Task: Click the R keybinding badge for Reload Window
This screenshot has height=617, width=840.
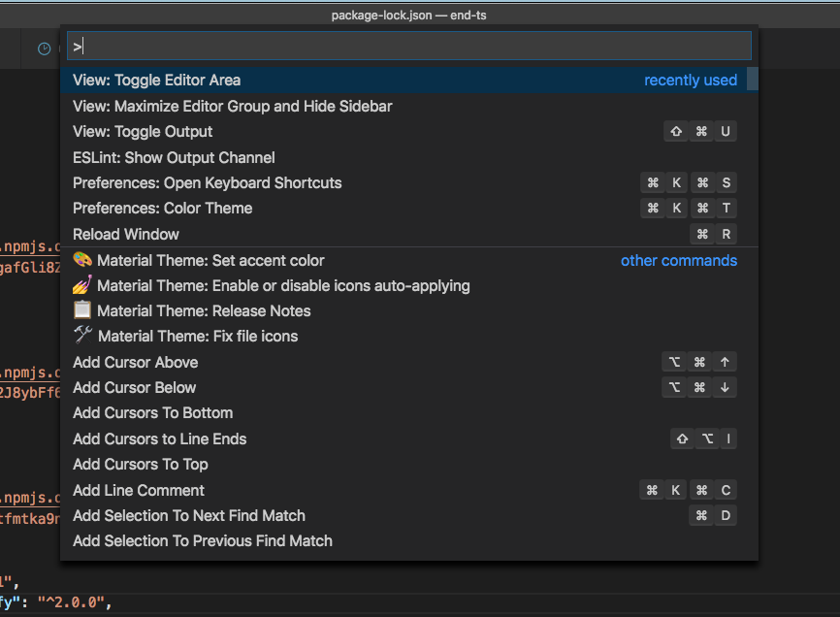Action: 726,234
